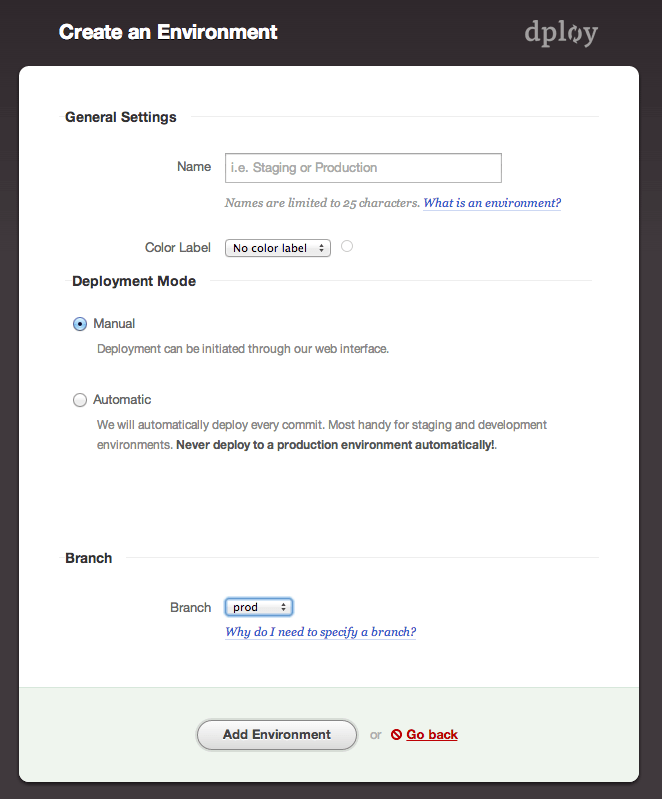Viewport: 662px width, 799px height.
Task: Click the "Manual" option label text
Action: click(114, 324)
